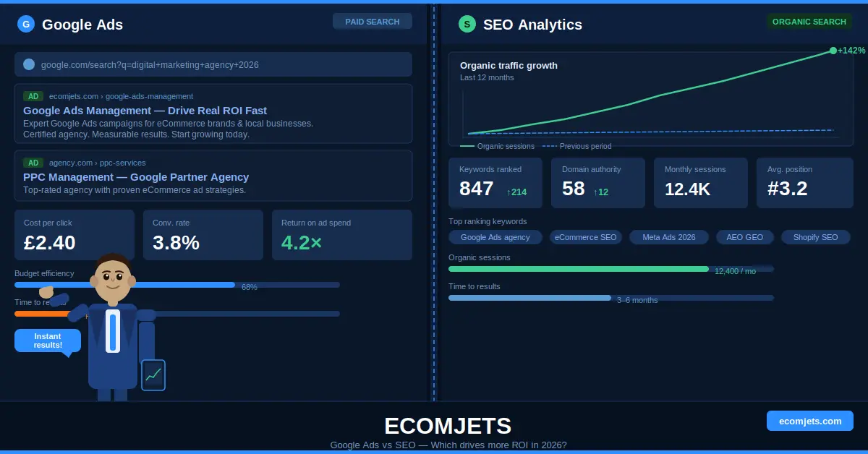This screenshot has width=868, height=454.
Task: Select the PAID SEARCH badge
Action: tap(373, 22)
